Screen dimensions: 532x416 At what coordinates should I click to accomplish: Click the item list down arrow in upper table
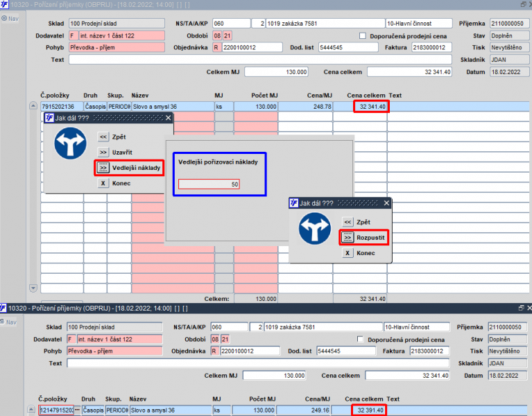pyautogui.click(x=33, y=288)
